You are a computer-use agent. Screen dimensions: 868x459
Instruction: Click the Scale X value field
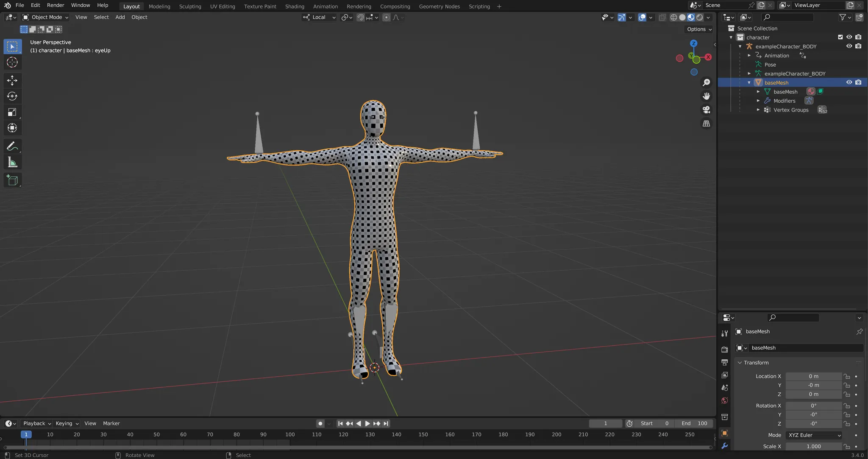[813, 446]
